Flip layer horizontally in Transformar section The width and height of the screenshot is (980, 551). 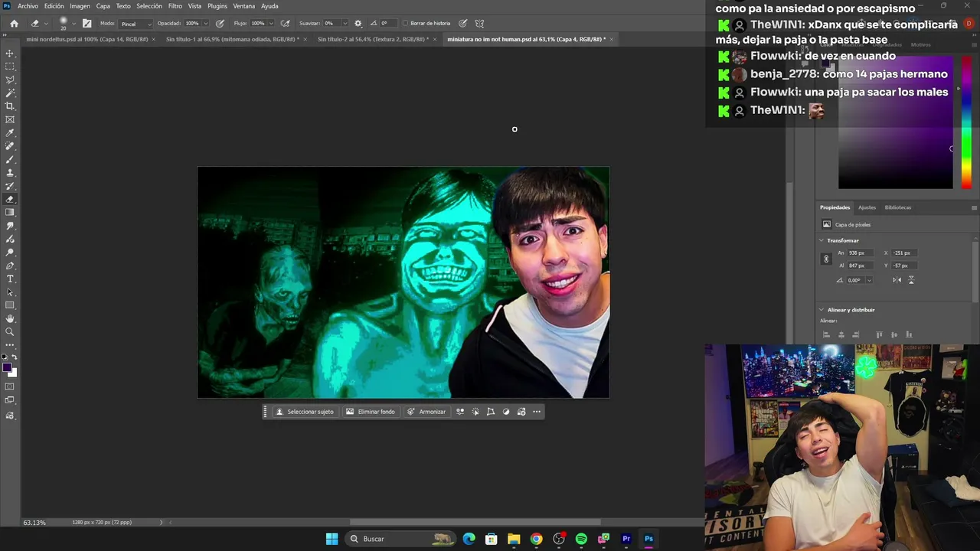pyautogui.click(x=897, y=280)
